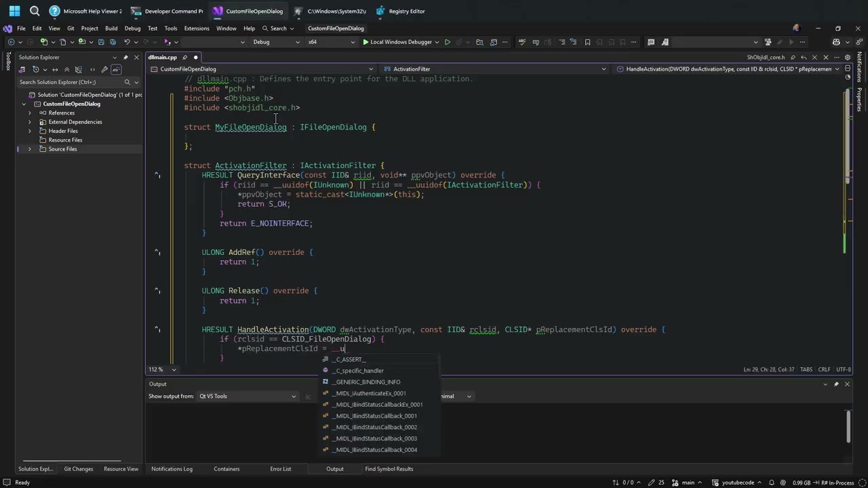Click the UTF-8 encoding indicator

click(844, 369)
